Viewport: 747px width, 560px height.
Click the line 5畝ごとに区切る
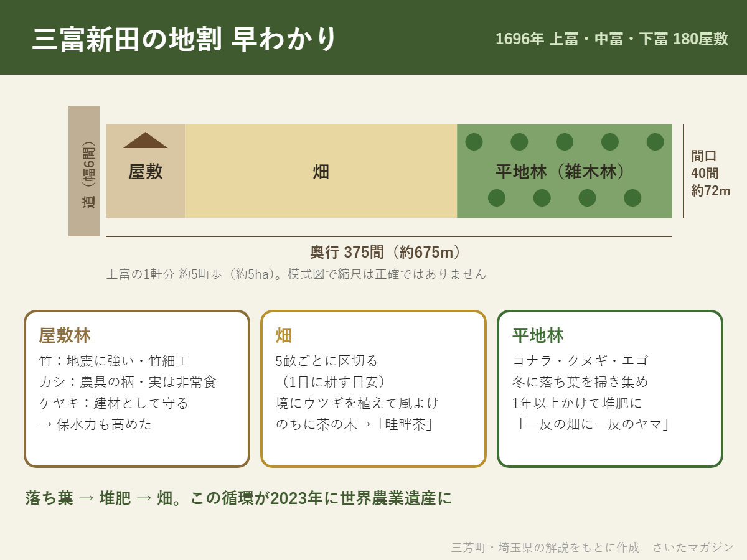[327, 361]
